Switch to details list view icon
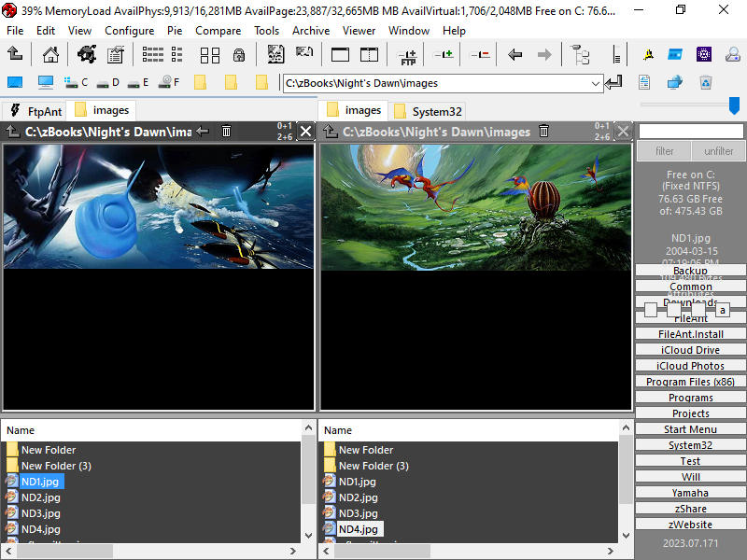 (153, 54)
